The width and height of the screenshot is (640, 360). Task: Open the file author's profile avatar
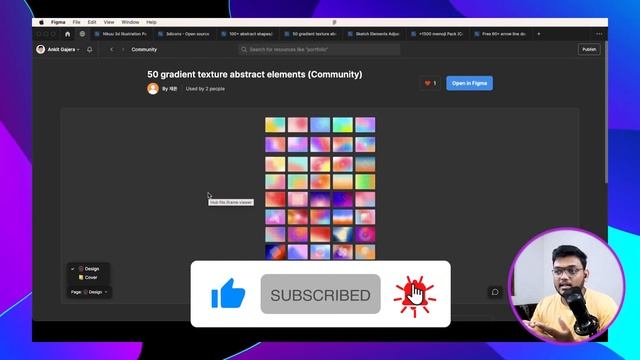pyautogui.click(x=153, y=89)
